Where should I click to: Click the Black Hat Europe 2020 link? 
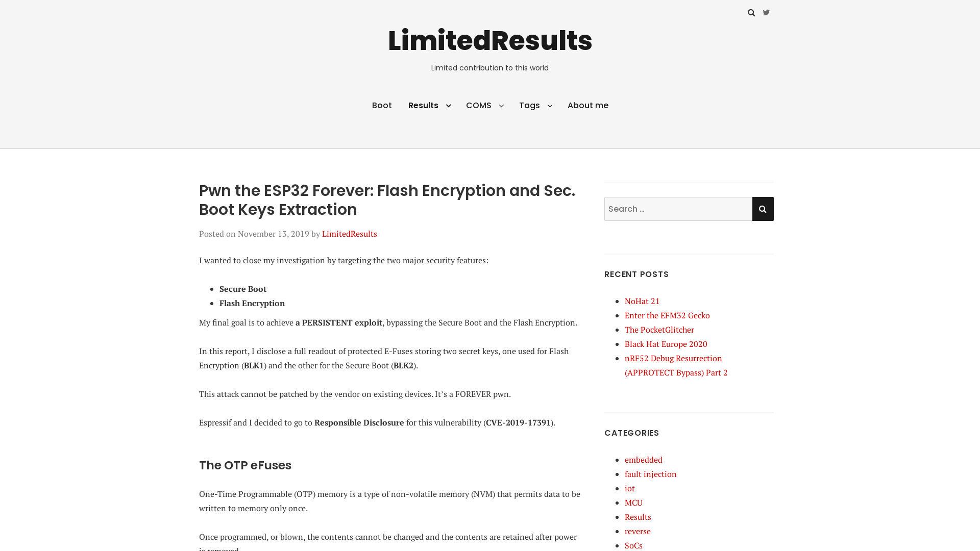coord(665,343)
